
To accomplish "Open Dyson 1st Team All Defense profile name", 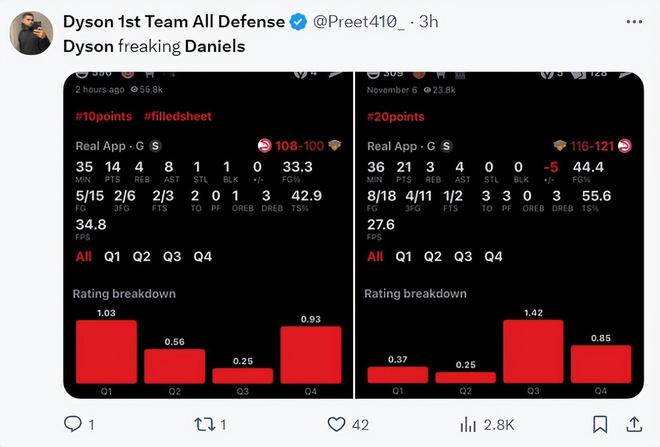I will point(174,21).
